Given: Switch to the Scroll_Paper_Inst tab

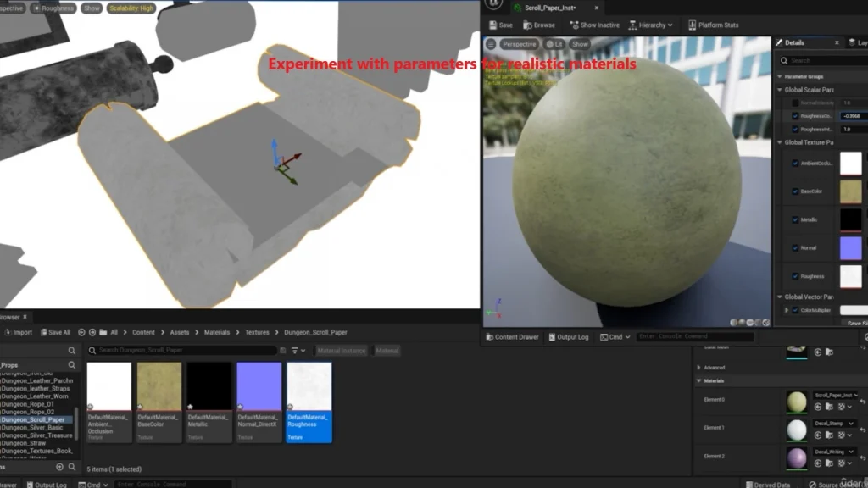Looking at the screenshot, I should (550, 8).
